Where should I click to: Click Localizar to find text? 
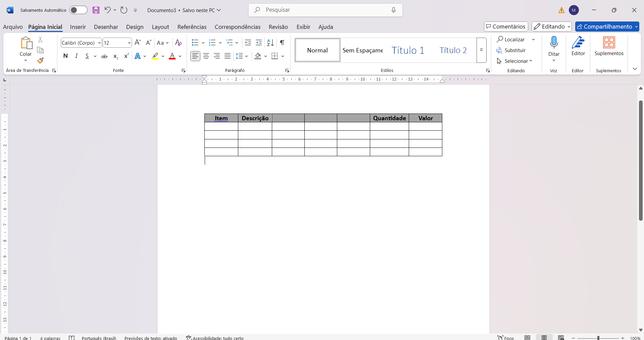[511, 40]
